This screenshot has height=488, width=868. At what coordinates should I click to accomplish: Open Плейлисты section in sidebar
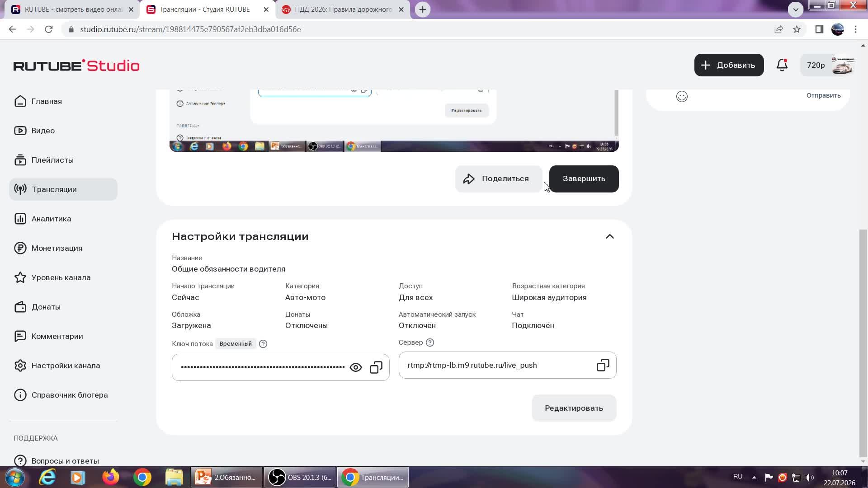(63, 160)
